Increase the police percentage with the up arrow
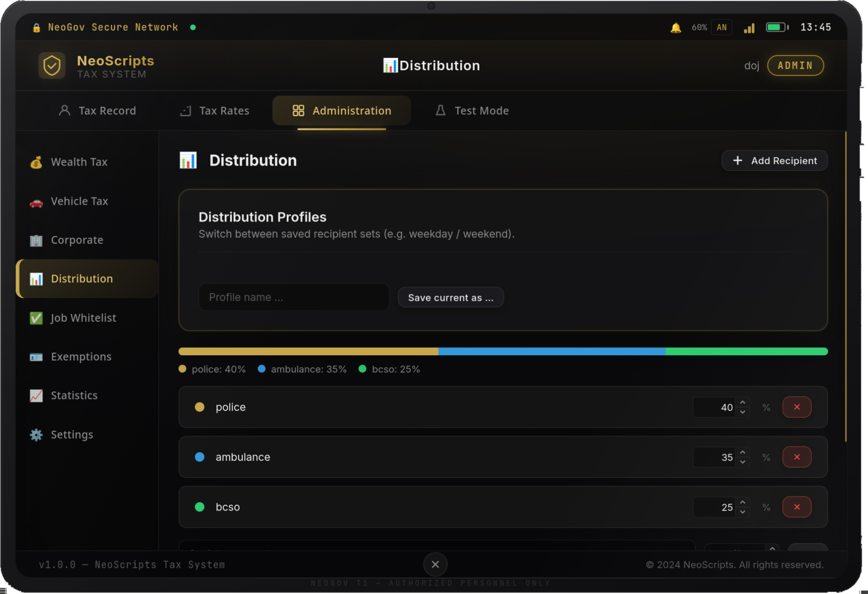868x594 pixels. [743, 403]
